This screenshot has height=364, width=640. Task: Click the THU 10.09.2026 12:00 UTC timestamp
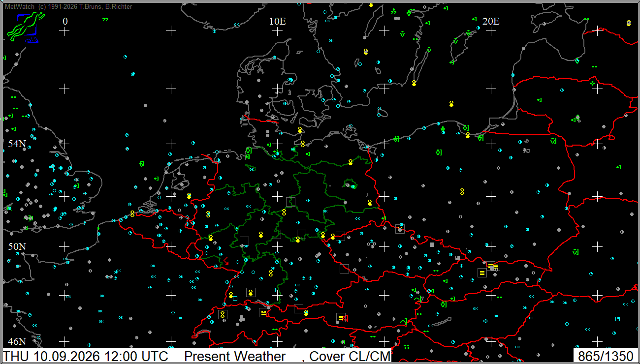[86, 356]
